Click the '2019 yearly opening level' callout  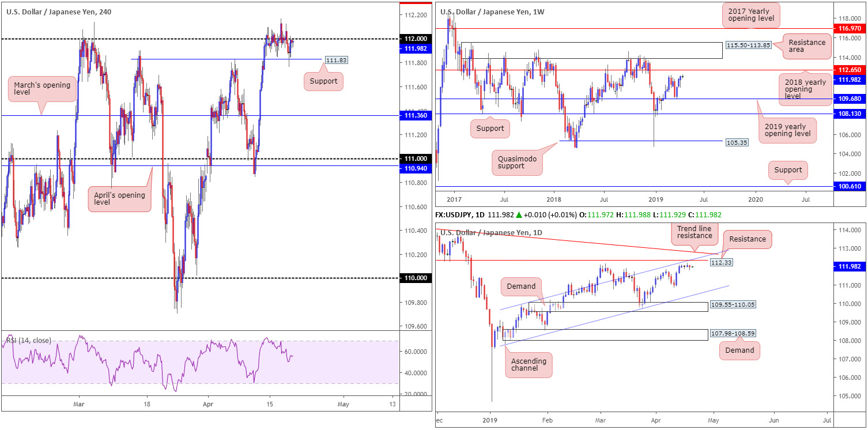(x=788, y=131)
